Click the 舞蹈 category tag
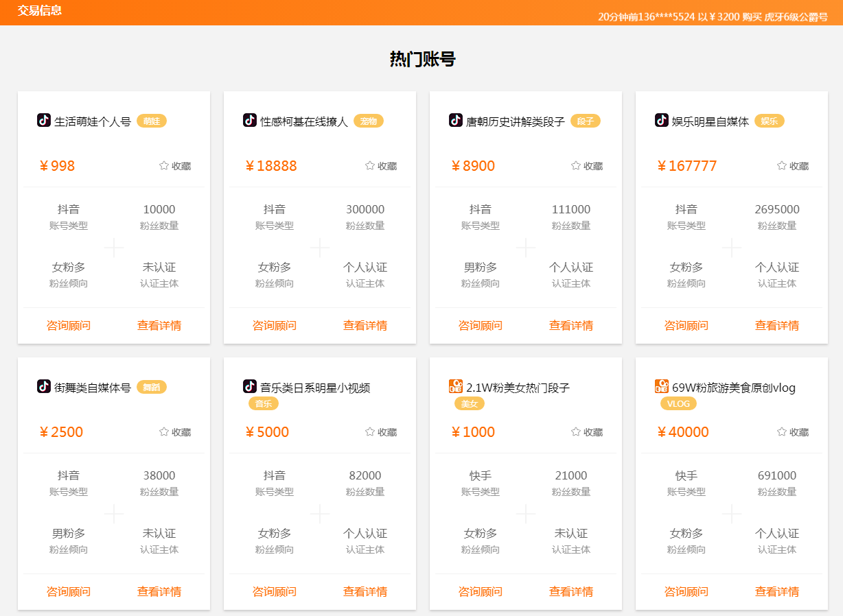This screenshot has height=616, width=843. click(x=152, y=388)
